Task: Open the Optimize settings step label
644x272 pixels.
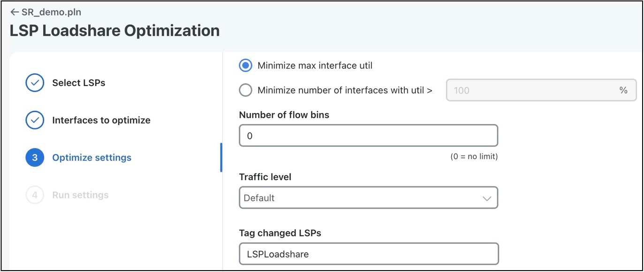Action: pyautogui.click(x=92, y=158)
